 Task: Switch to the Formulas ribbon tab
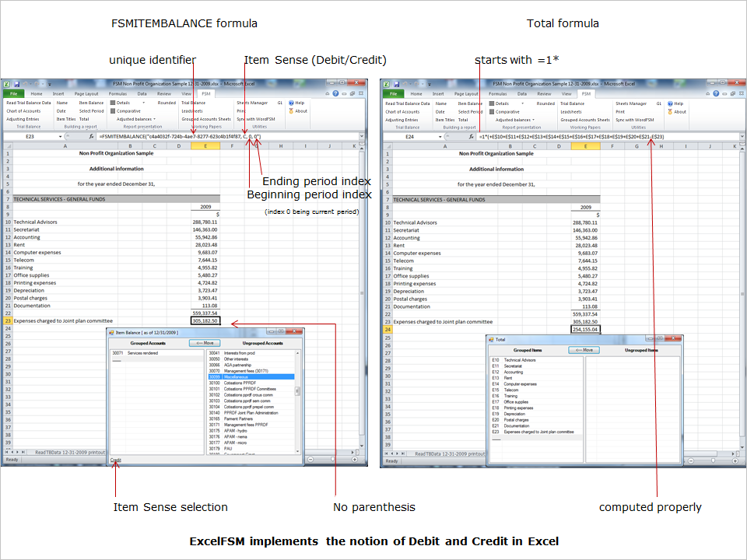point(120,93)
